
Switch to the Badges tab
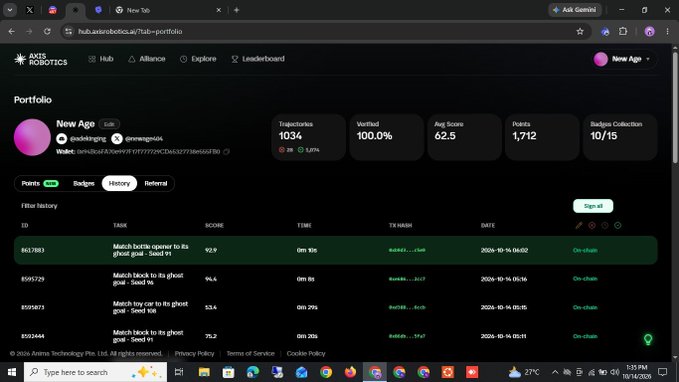pyautogui.click(x=84, y=183)
